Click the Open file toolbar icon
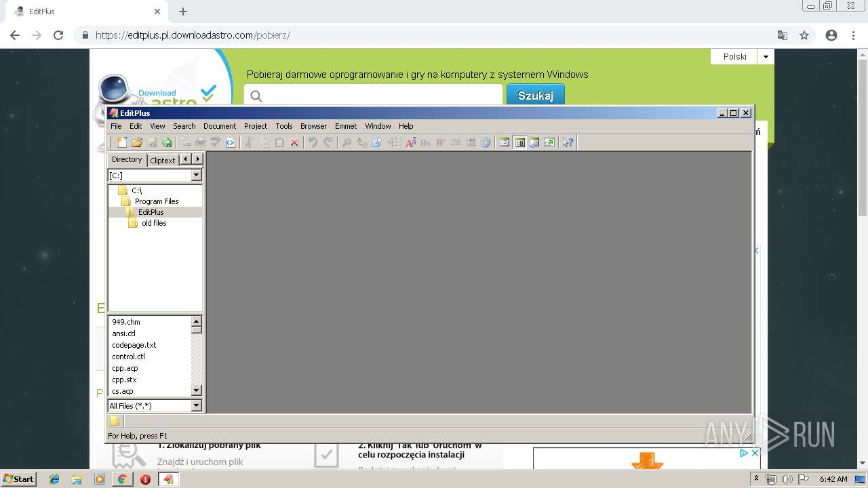The height and width of the screenshot is (488, 868). coord(137,142)
